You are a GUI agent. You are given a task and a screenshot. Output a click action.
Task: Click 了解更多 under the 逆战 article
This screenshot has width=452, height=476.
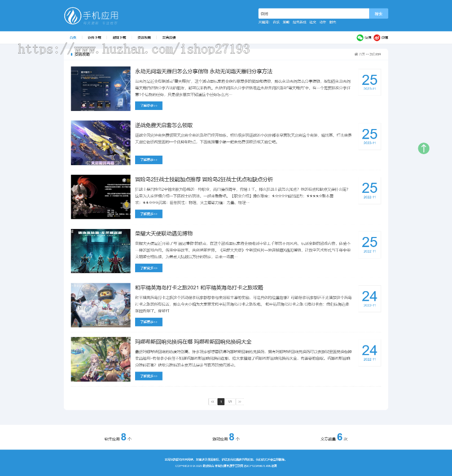149,160
